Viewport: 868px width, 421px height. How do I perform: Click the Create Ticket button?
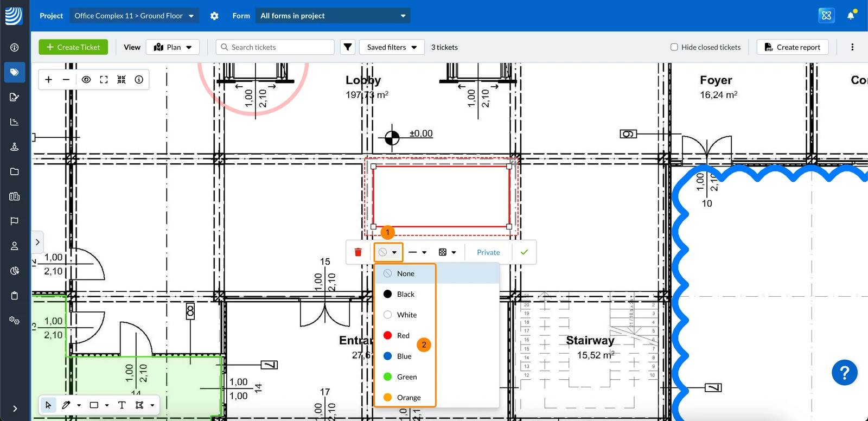tap(73, 47)
